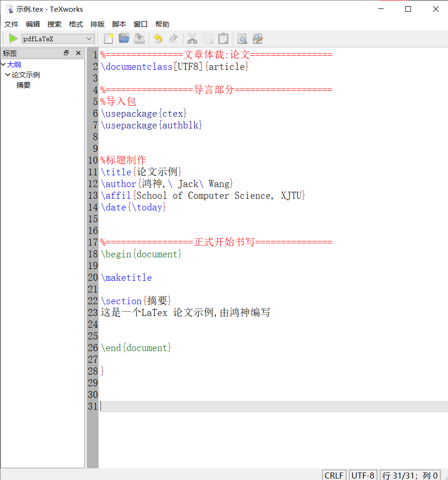448x480 pixels.
Task: Paste clipboard icon
Action: click(223, 38)
